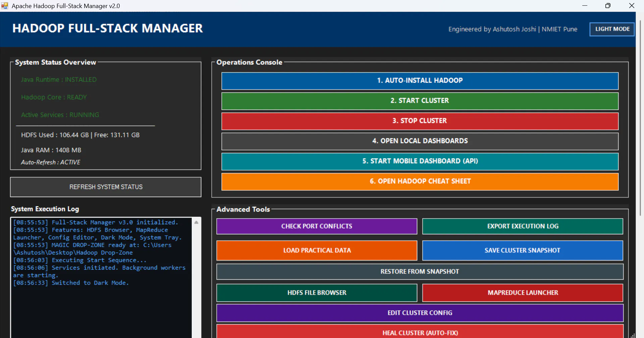Stop the cluster using red button
This screenshot has height=338, width=644.
tap(420, 121)
